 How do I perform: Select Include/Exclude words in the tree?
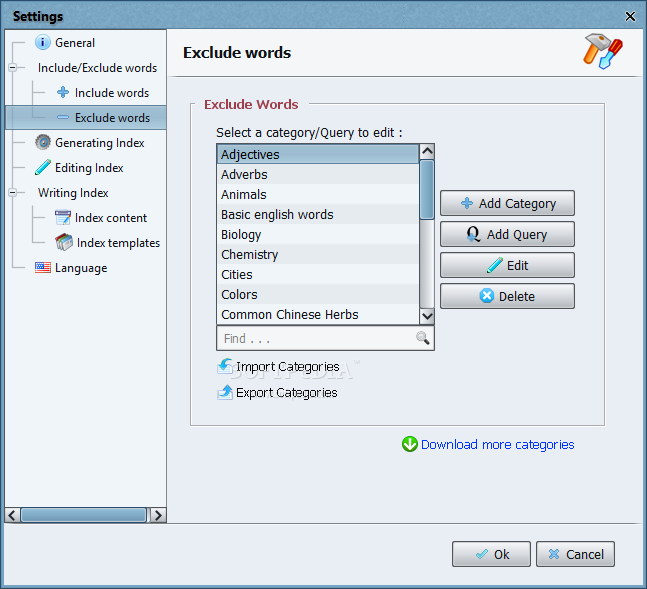(x=97, y=67)
